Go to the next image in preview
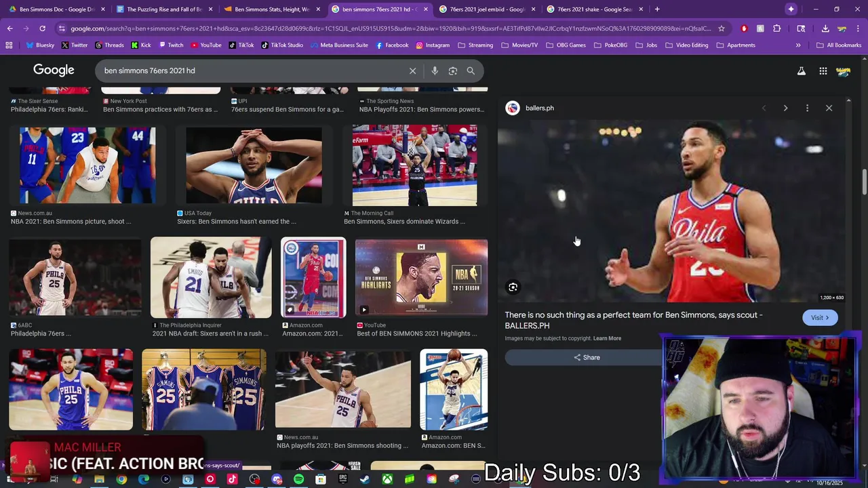The width and height of the screenshot is (868, 488). [785, 108]
